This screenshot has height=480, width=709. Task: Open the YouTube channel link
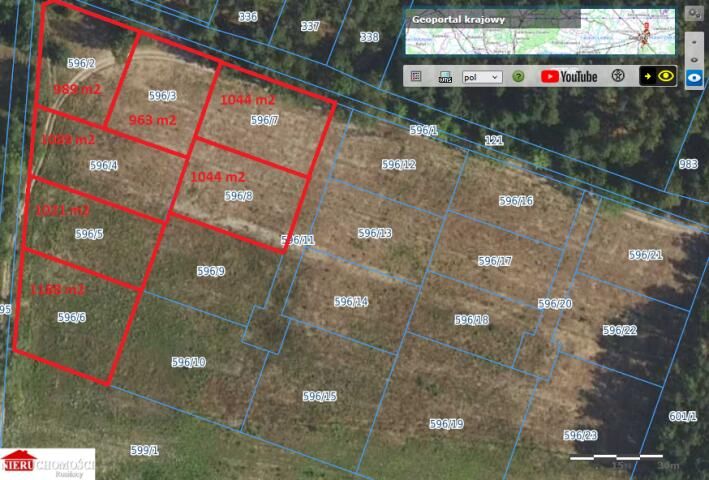point(569,76)
